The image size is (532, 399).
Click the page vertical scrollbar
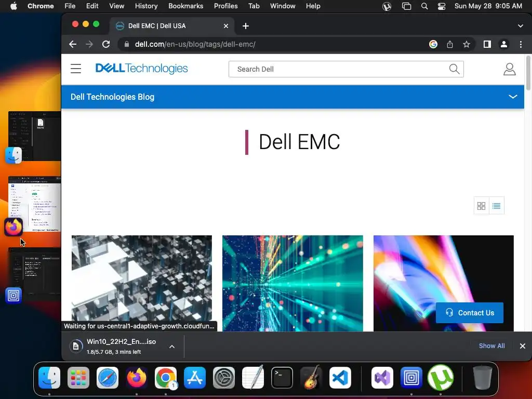528,73
